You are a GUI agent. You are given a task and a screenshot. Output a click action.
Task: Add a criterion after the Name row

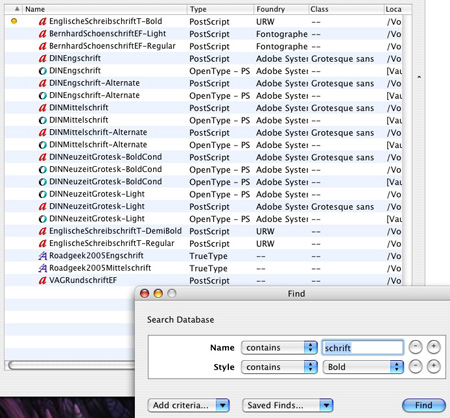point(433,347)
